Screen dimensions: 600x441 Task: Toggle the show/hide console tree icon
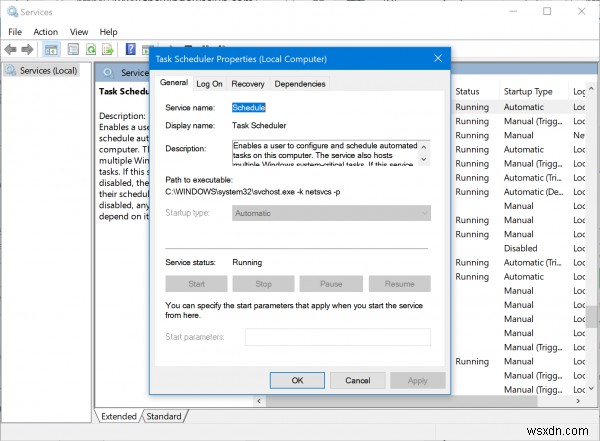tap(51, 49)
